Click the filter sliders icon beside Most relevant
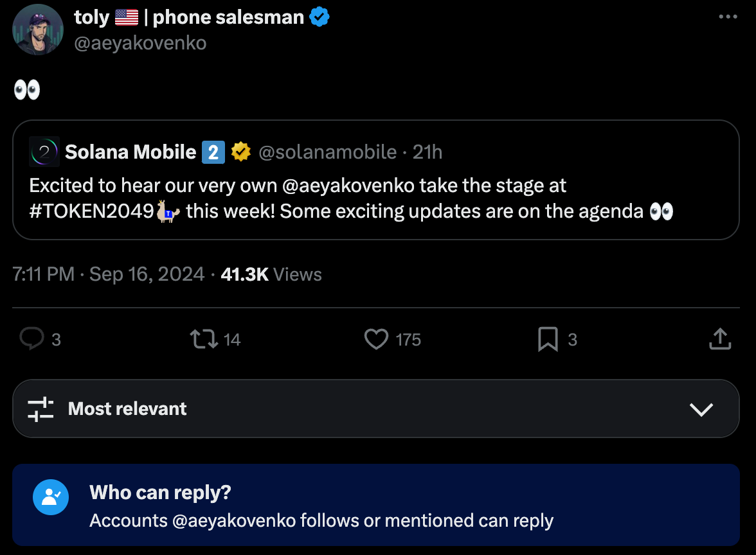The image size is (756, 555). pyautogui.click(x=40, y=409)
